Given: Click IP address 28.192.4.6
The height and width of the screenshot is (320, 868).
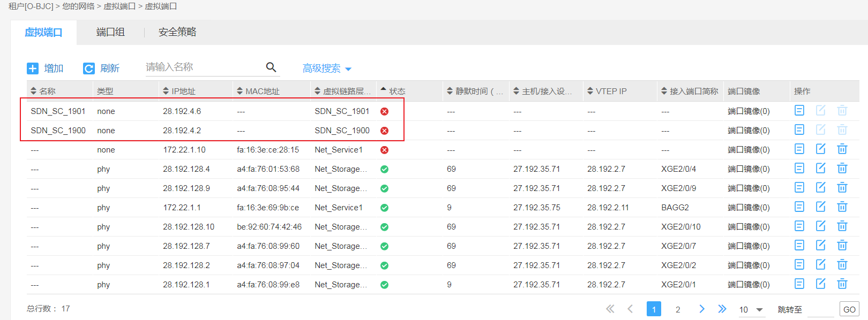Looking at the screenshot, I should 182,111.
